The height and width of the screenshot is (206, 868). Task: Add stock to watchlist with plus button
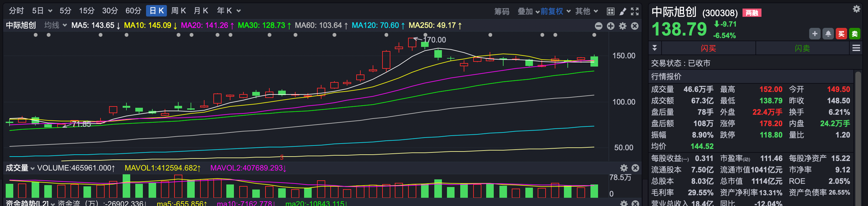(x=815, y=33)
